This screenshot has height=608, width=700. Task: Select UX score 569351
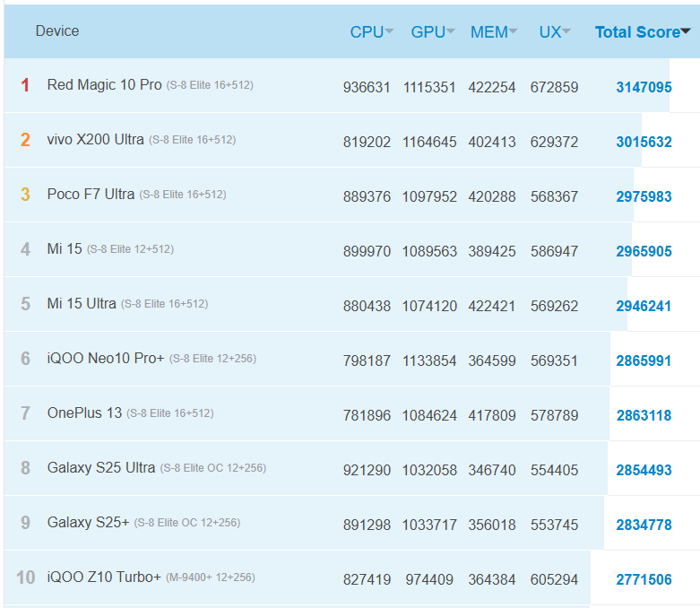pos(554,361)
